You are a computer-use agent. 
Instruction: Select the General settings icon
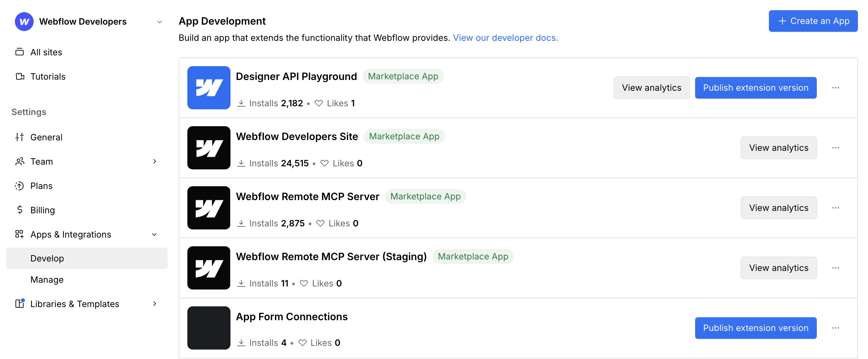[20, 137]
